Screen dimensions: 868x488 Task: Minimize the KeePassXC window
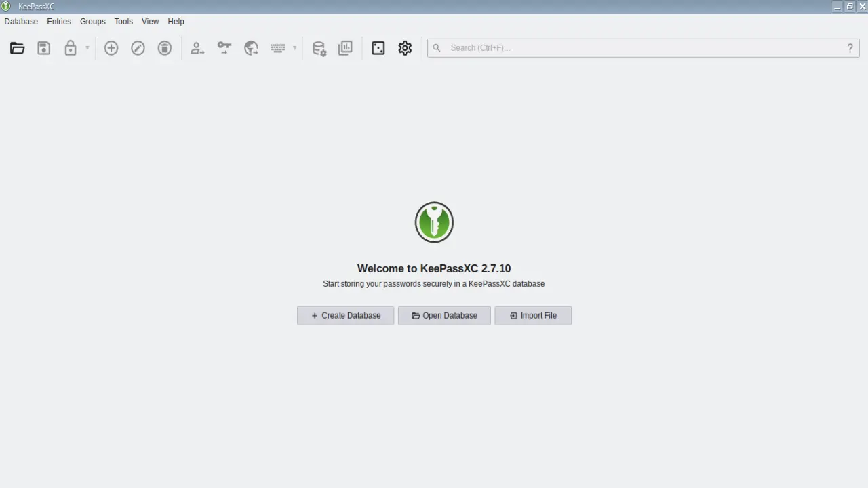[x=837, y=7]
